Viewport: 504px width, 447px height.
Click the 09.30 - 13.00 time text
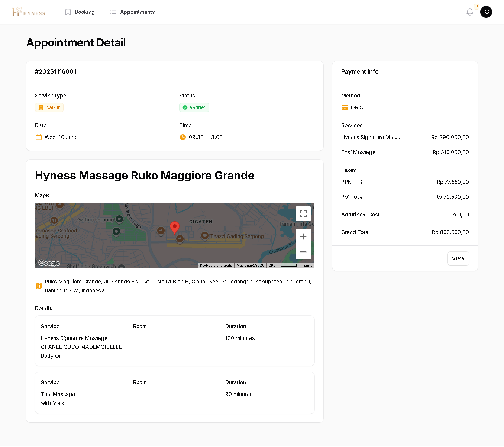(x=206, y=137)
